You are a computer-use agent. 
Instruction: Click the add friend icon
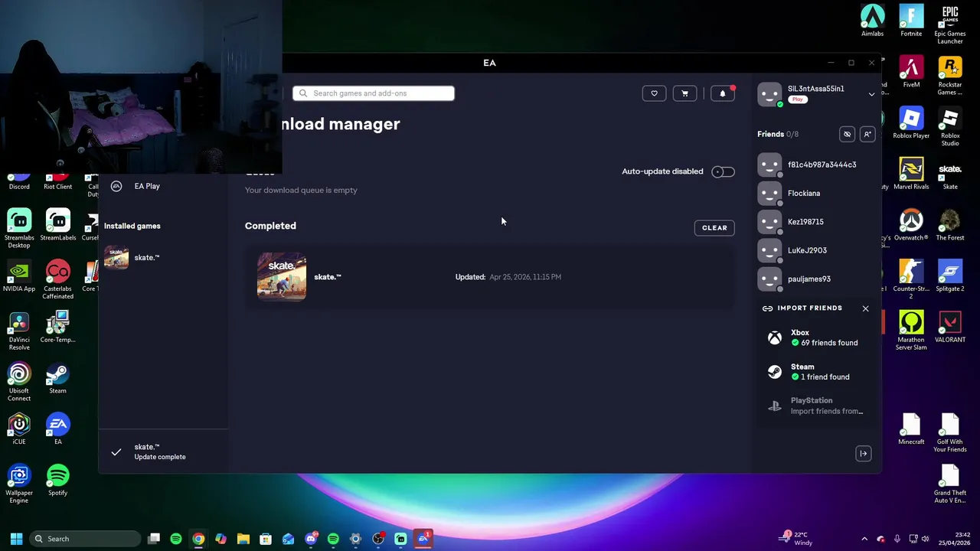pyautogui.click(x=867, y=134)
